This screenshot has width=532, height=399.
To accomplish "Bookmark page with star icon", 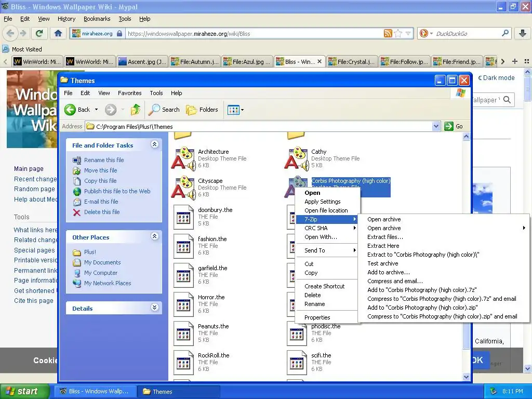I will pos(398,33).
